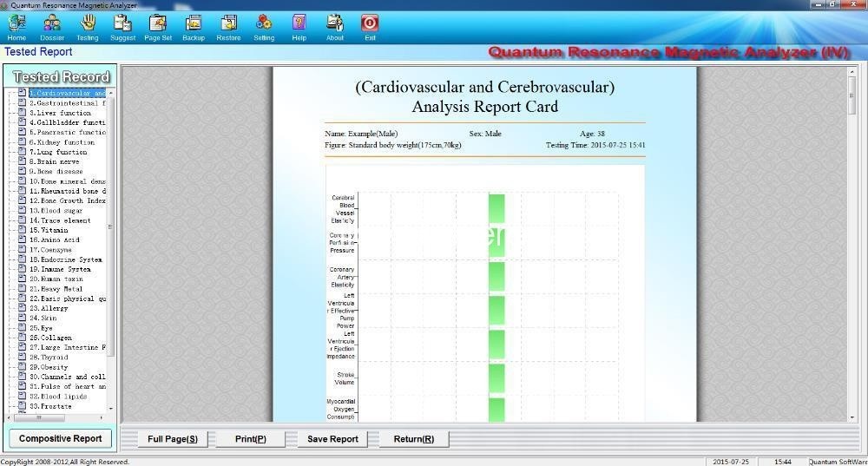868x466 pixels.
Task: Open the Home toolbar icon
Action: pyautogui.click(x=16, y=23)
